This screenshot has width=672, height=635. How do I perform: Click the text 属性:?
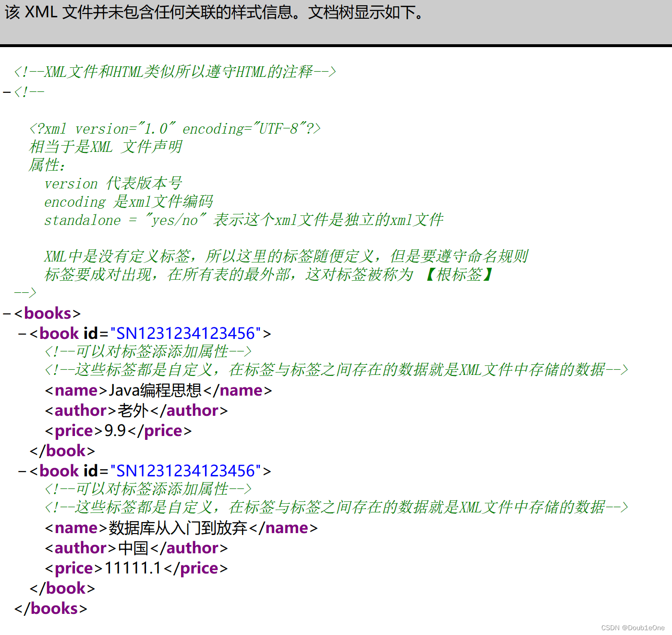(x=47, y=165)
